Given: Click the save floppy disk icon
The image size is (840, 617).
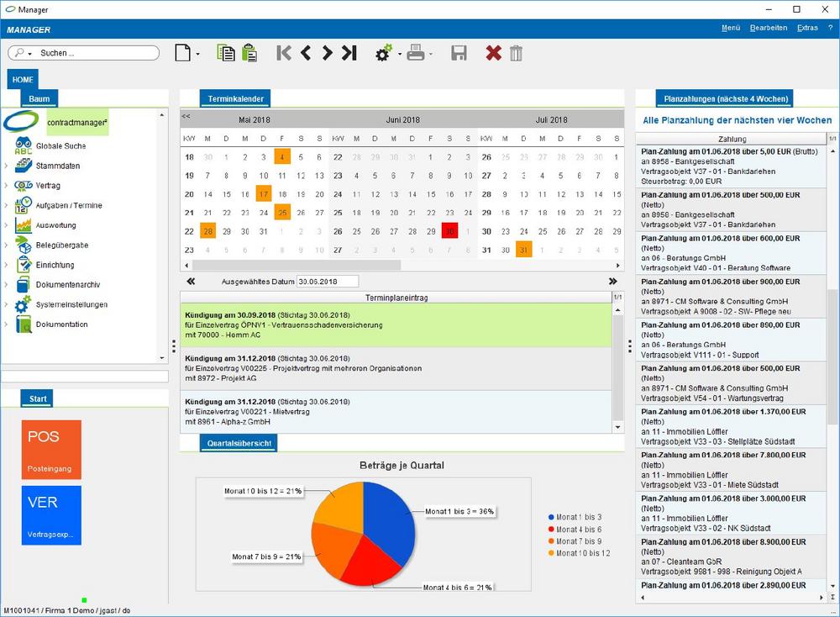Looking at the screenshot, I should [459, 53].
